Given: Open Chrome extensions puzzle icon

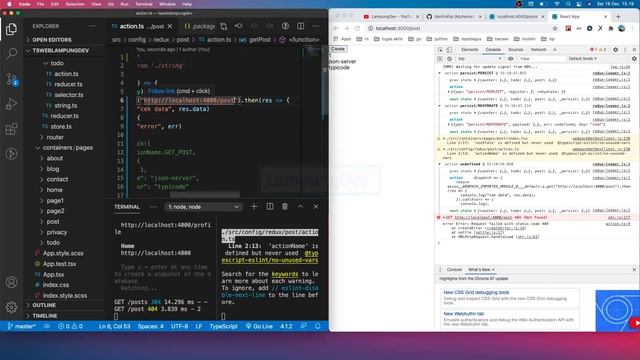Looking at the screenshot, I should click(x=611, y=29).
